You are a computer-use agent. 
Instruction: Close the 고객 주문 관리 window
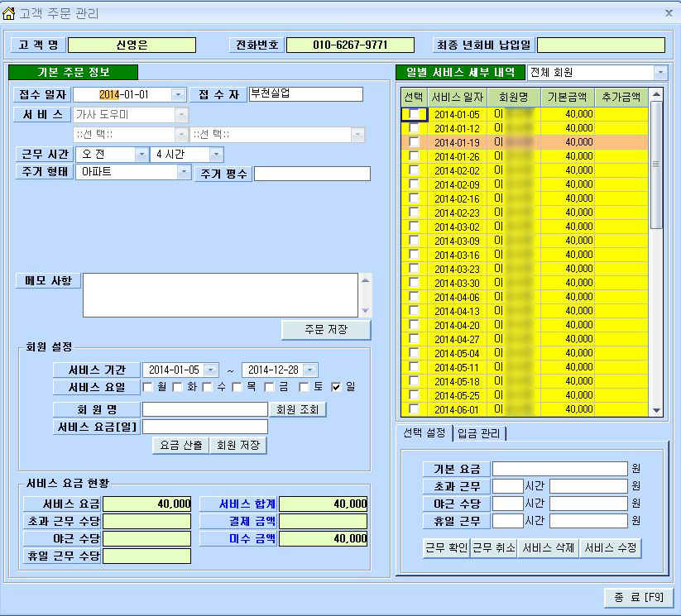click(669, 13)
